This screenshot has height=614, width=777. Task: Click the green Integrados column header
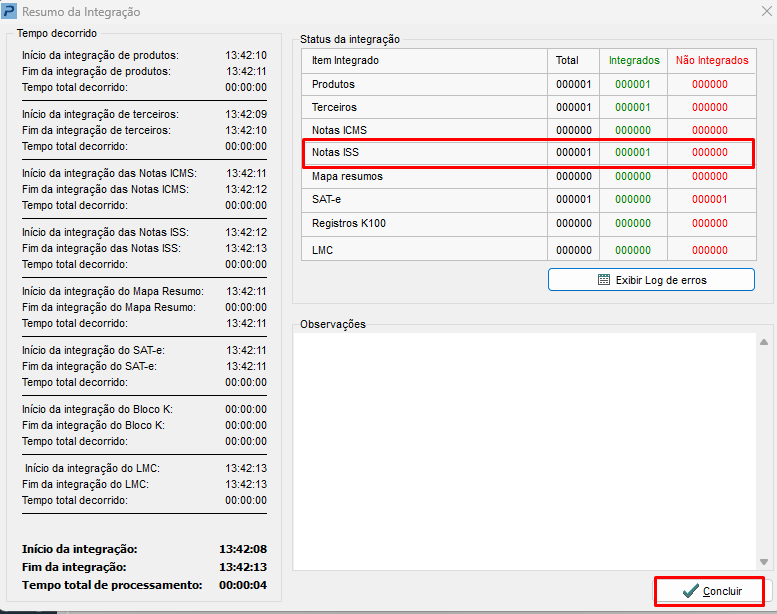click(x=634, y=60)
